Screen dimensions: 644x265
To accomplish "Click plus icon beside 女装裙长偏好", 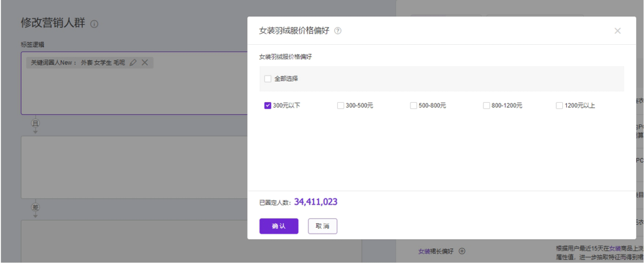I will [x=462, y=251].
